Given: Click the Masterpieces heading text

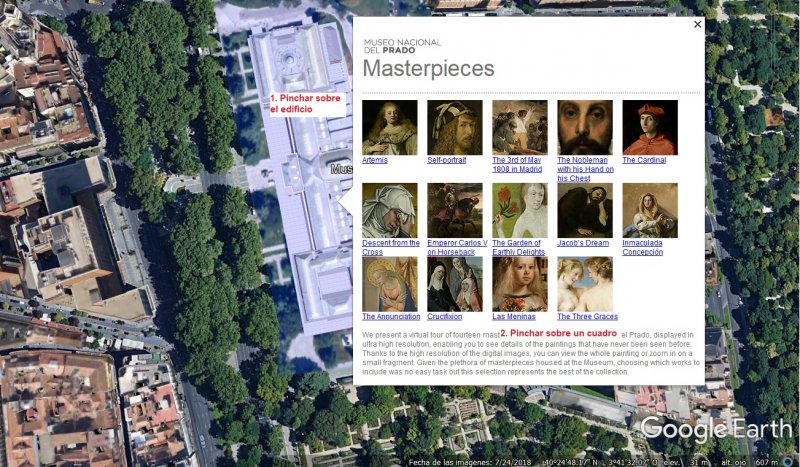Looking at the screenshot, I should [429, 69].
